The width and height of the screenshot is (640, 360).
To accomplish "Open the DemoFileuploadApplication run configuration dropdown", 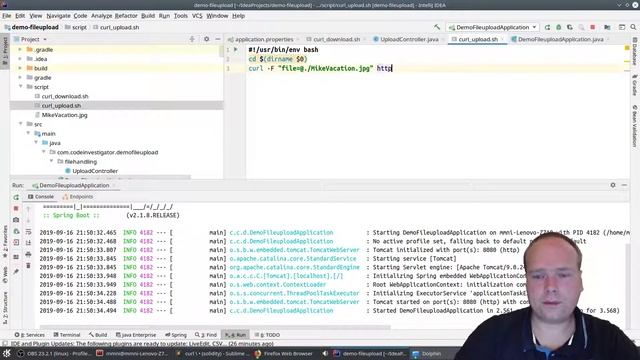I will click(492, 27).
